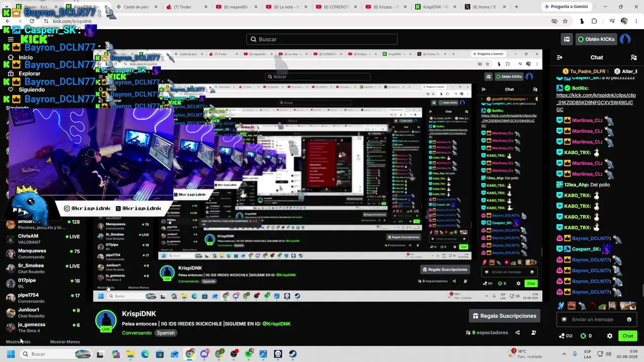Open Task View on the taskbar
This screenshot has height=362, width=644.
(100, 354)
